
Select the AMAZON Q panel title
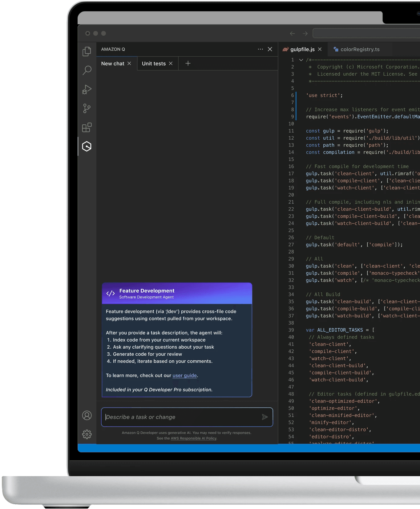113,49
